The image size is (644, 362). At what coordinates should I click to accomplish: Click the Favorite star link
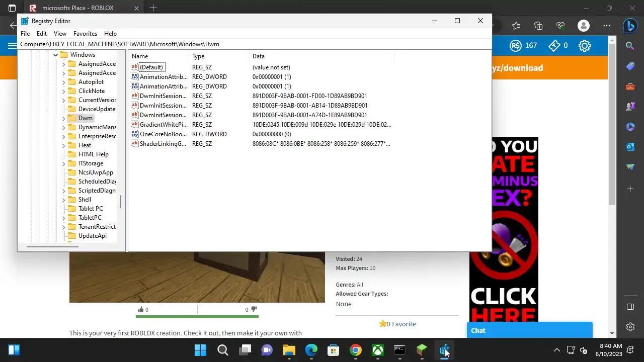tap(397, 324)
